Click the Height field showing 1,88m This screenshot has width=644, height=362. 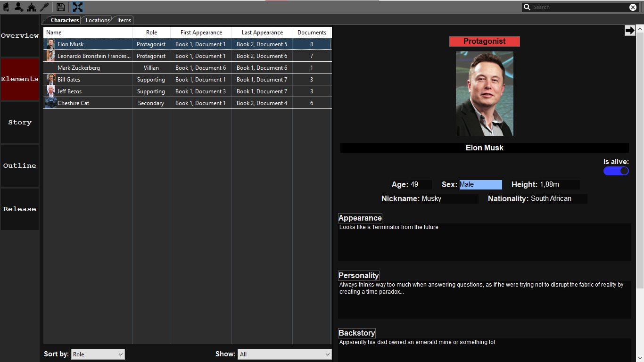coord(559,185)
